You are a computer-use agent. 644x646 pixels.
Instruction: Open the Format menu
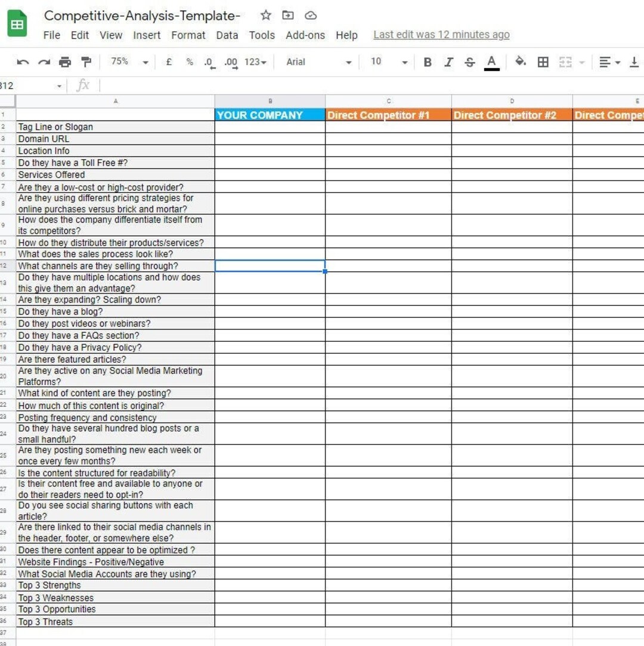tap(188, 35)
